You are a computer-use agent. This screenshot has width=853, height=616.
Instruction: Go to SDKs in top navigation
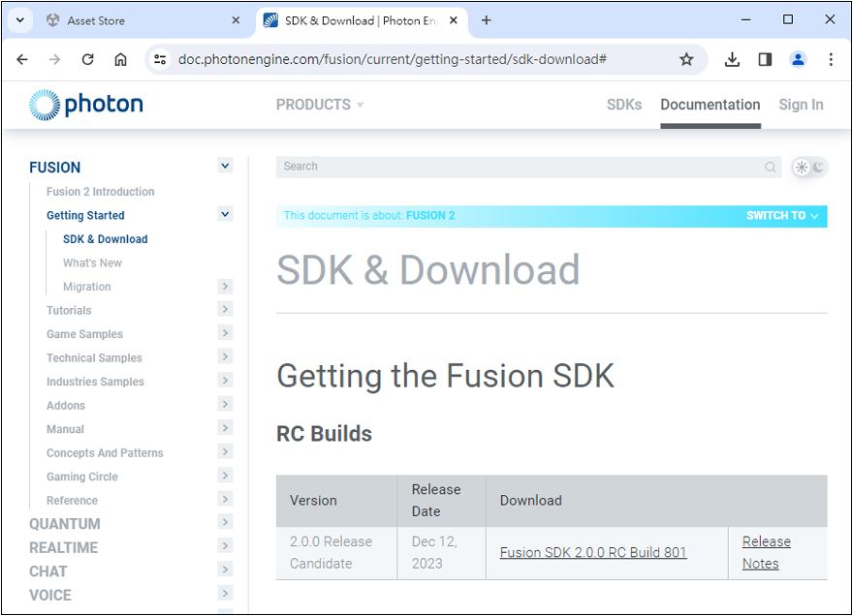pos(624,105)
